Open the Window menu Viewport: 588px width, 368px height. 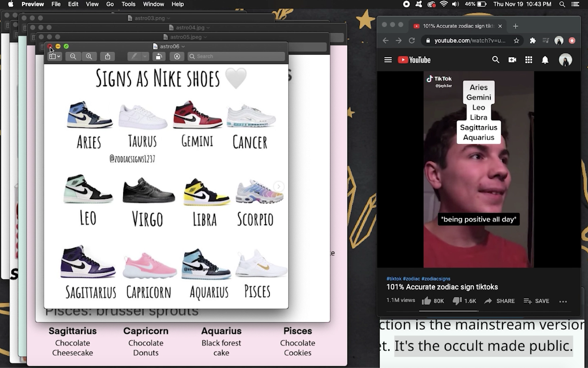(x=154, y=4)
